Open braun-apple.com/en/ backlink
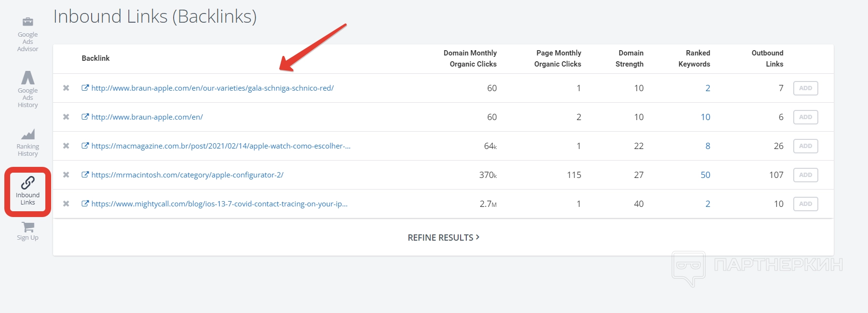868x313 pixels. [x=147, y=117]
